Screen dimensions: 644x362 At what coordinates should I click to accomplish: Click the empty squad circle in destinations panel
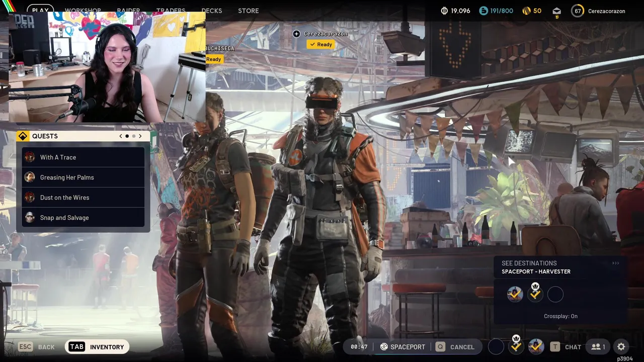coord(555,295)
